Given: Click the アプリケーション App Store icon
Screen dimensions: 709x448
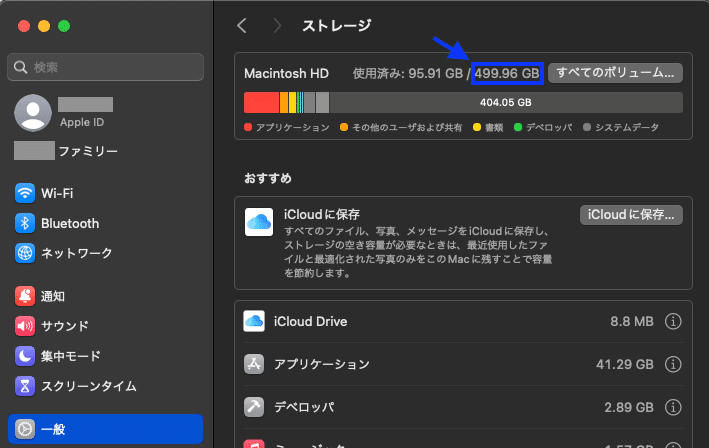Looking at the screenshot, I should click(x=254, y=364).
